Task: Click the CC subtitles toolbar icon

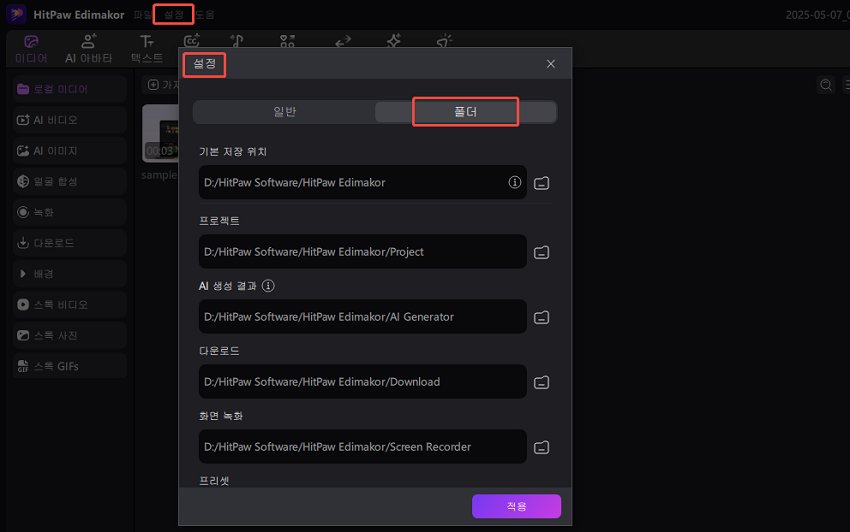Action: (x=191, y=41)
